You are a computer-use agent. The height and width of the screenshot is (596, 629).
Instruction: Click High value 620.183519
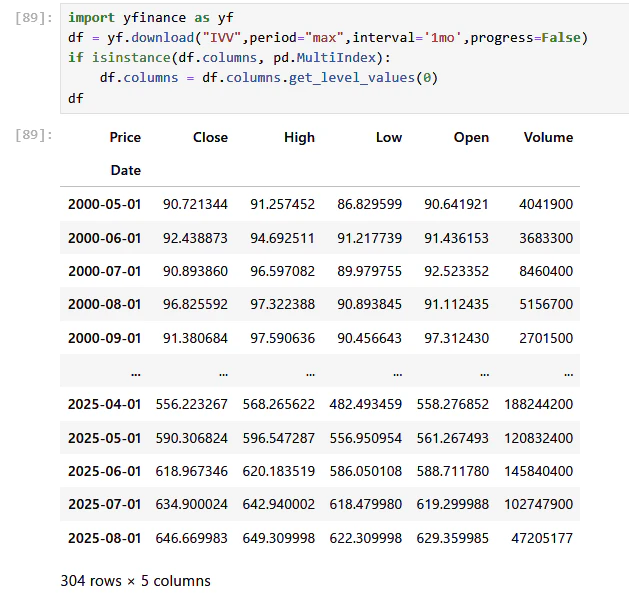click(x=278, y=471)
